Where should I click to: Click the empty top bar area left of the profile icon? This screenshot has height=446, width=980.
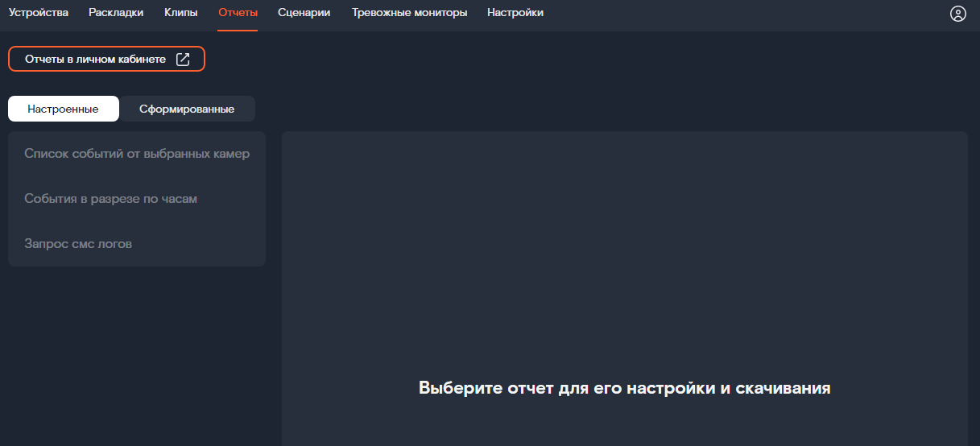(749, 14)
